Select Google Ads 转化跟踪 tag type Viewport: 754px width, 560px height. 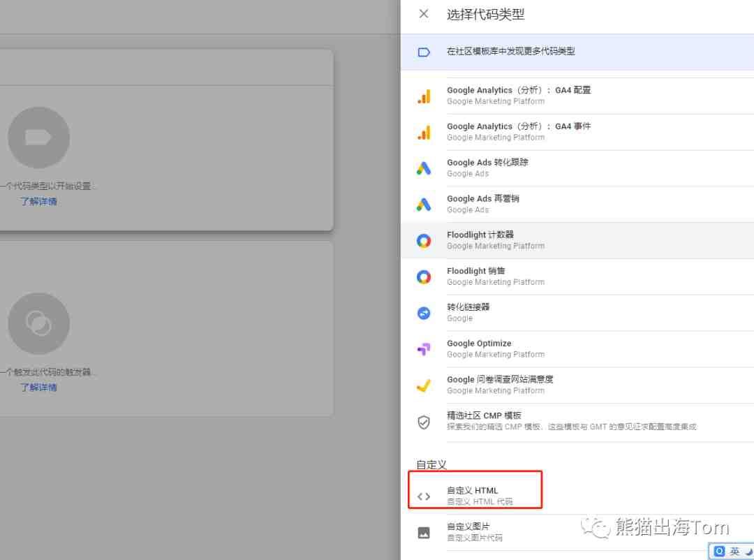click(577, 168)
